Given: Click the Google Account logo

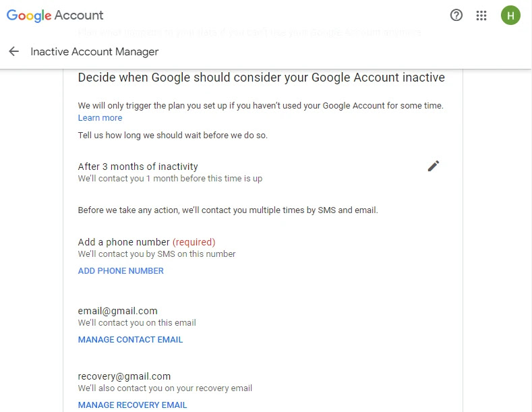Looking at the screenshot, I should tap(55, 15).
